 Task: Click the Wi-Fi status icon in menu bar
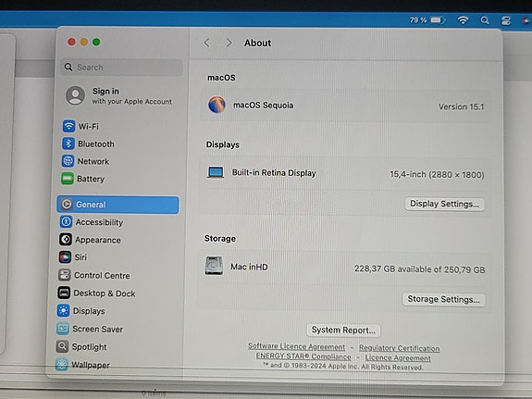[x=463, y=20]
